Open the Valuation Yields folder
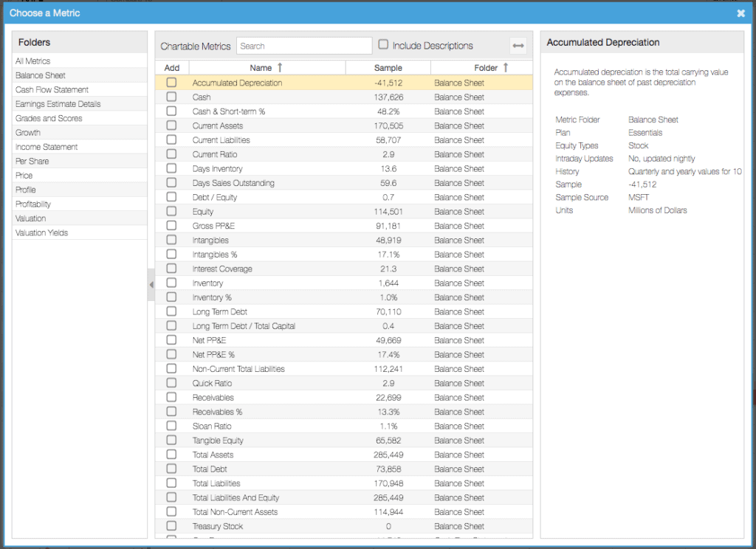756x549 pixels. tap(80, 232)
